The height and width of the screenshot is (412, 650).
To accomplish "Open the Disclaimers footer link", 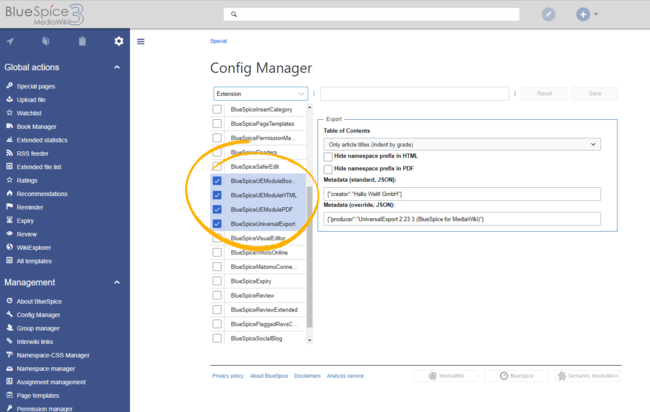I will pos(307,376).
